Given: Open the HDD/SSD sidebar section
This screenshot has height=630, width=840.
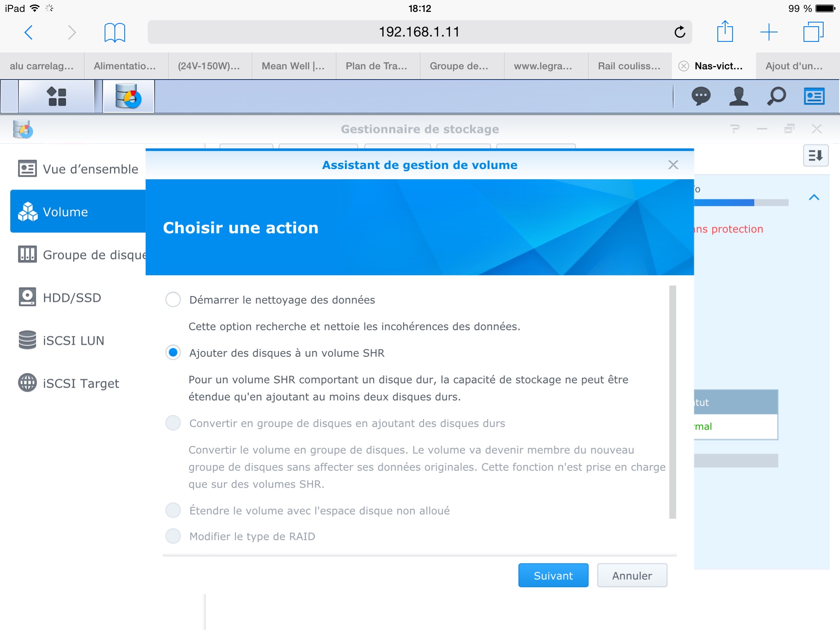Looking at the screenshot, I should [72, 298].
